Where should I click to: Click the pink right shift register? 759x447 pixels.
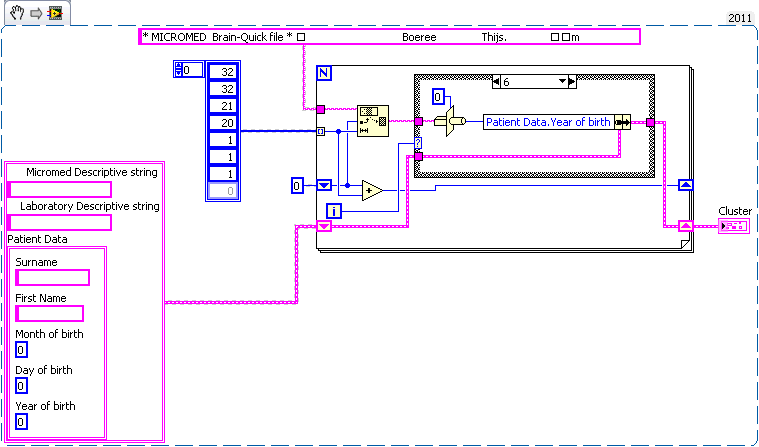tap(686, 226)
